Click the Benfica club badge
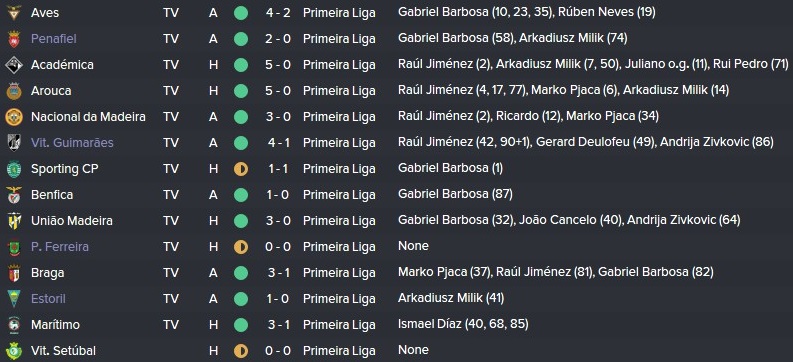 [x=14, y=195]
